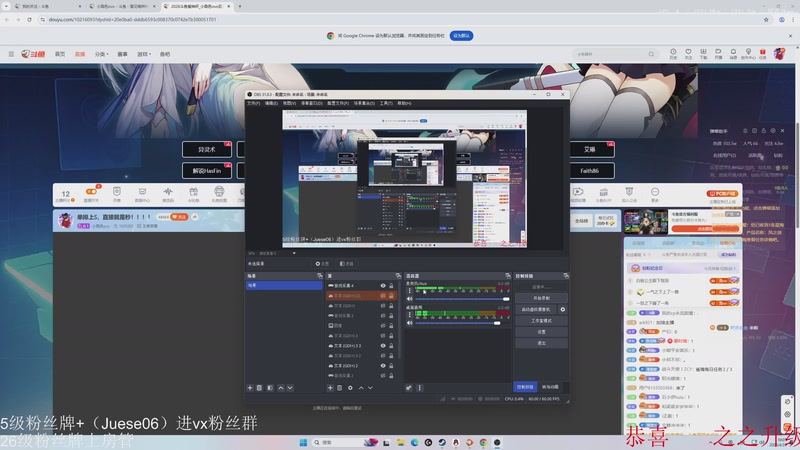Move scene down in scenes toolbar

pos(290,388)
